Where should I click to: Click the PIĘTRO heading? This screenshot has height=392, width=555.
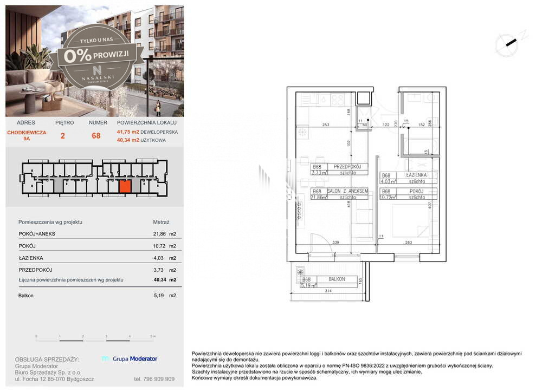(64, 123)
